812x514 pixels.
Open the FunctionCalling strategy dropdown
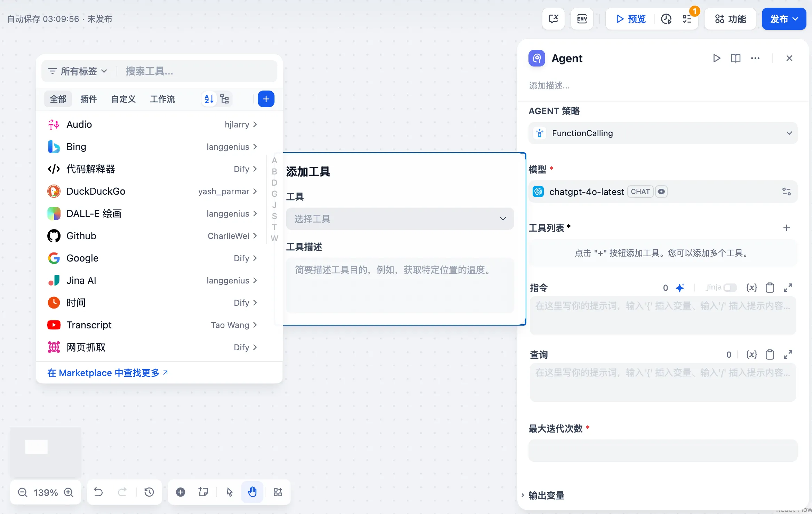663,133
